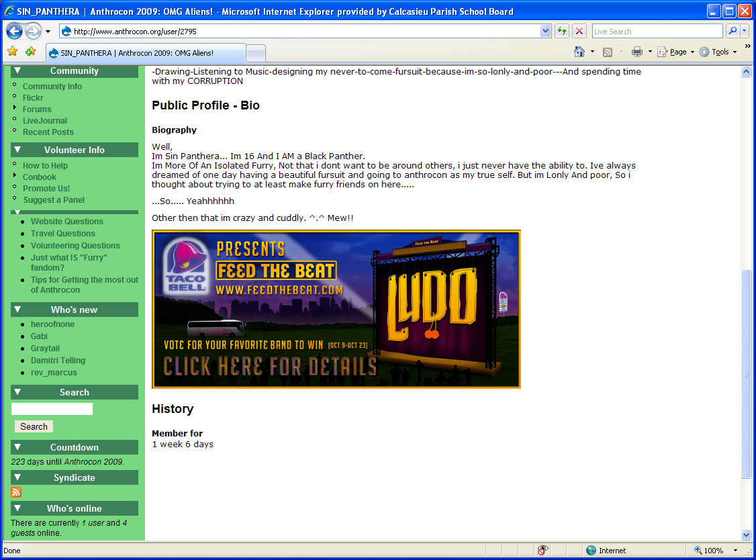
Task: Open the Website Questions link
Action: (x=67, y=222)
